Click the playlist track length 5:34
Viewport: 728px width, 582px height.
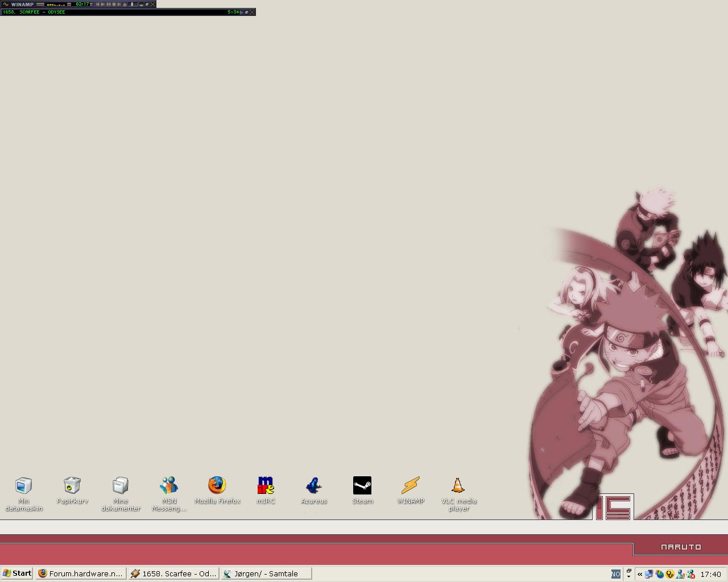(233, 12)
